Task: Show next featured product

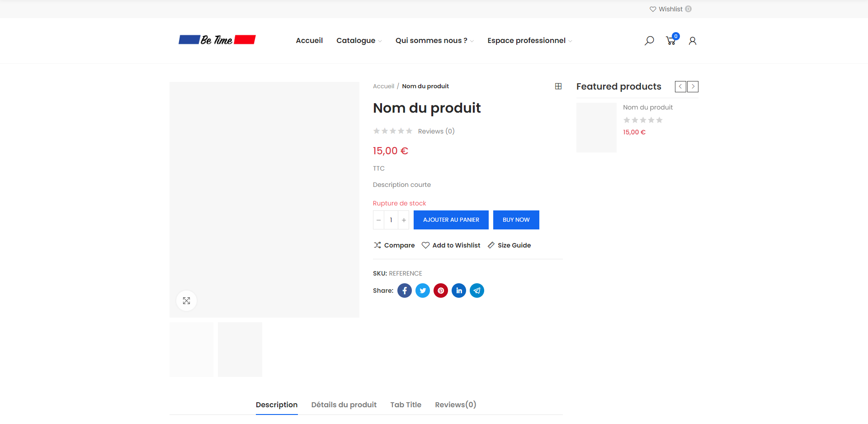Action: point(693,86)
